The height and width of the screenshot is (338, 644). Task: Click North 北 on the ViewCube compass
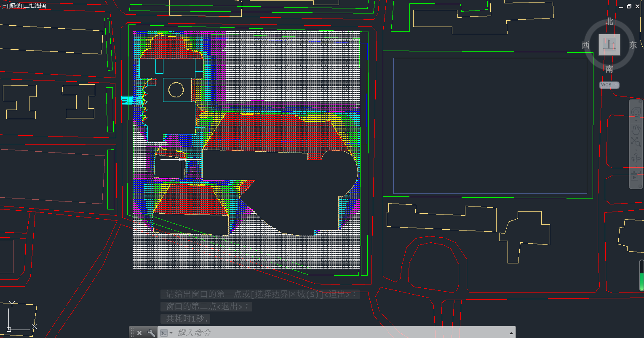click(609, 21)
